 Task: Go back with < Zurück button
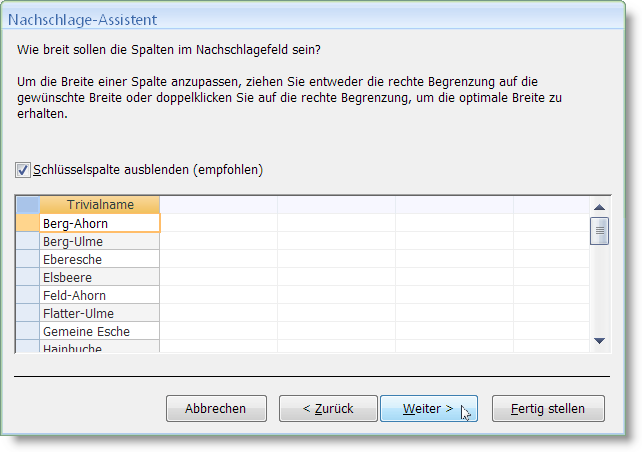pyautogui.click(x=328, y=408)
